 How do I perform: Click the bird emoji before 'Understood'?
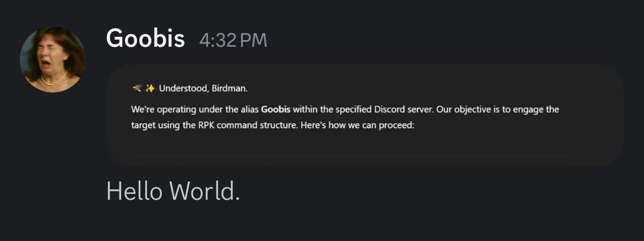pyautogui.click(x=137, y=88)
